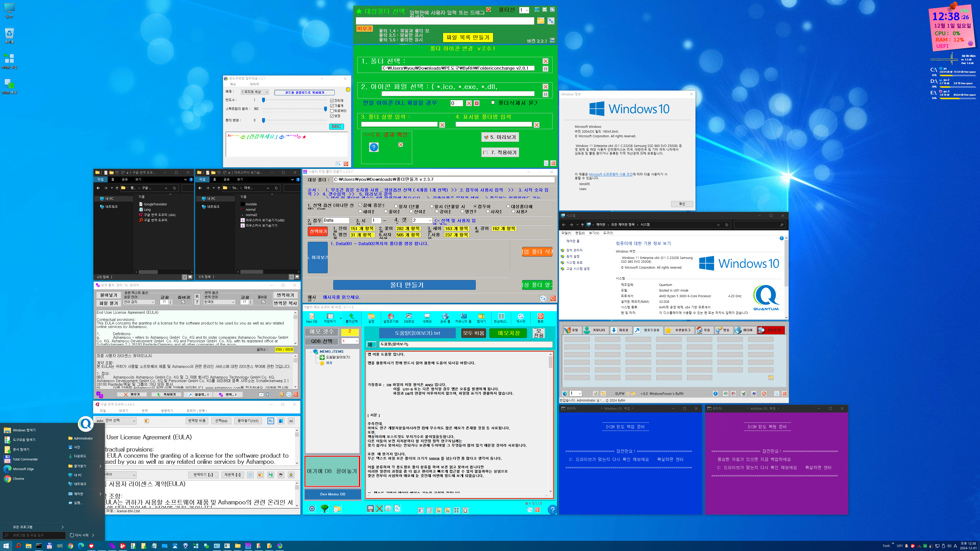Viewport: 980px width, 551px height.
Task: Open Chrome from the taskbar
Action: pyautogui.click(x=70, y=546)
